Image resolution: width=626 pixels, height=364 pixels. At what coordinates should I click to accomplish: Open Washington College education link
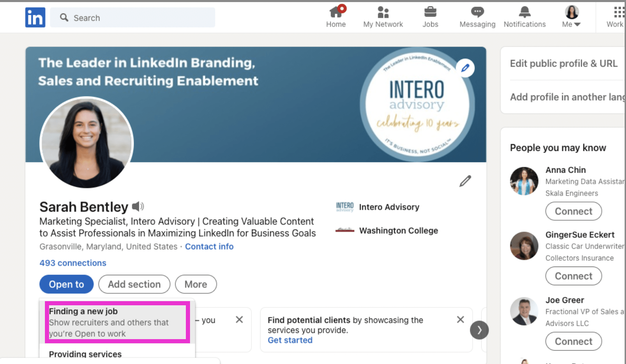398,230
